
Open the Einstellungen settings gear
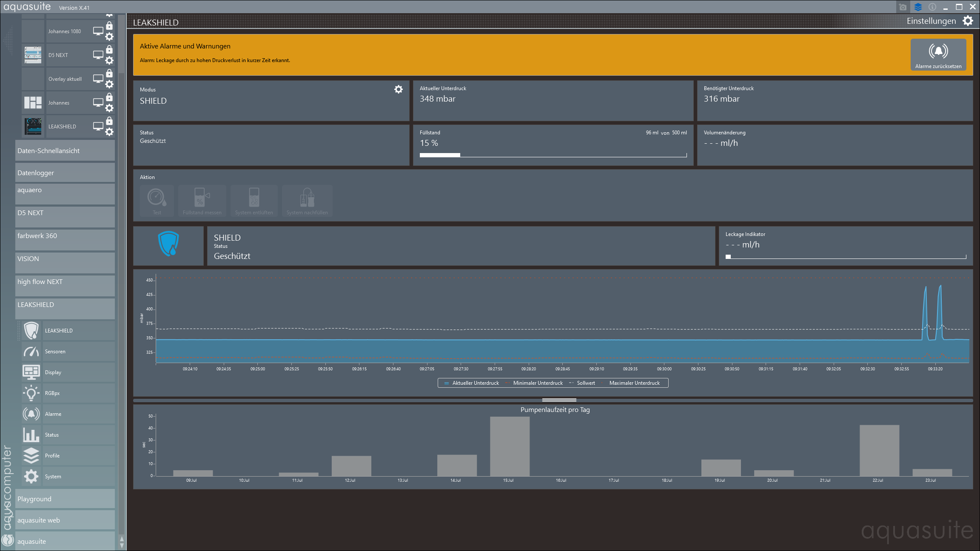[968, 21]
